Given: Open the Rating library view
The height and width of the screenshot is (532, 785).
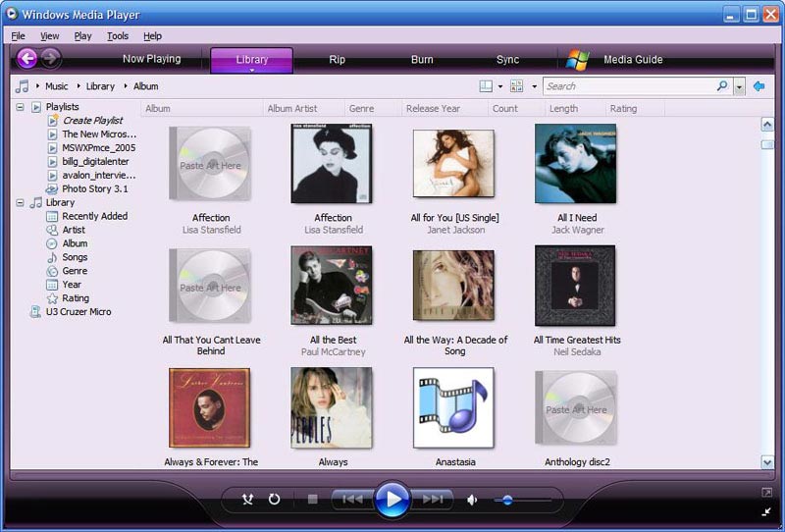Looking at the screenshot, I should point(76,298).
